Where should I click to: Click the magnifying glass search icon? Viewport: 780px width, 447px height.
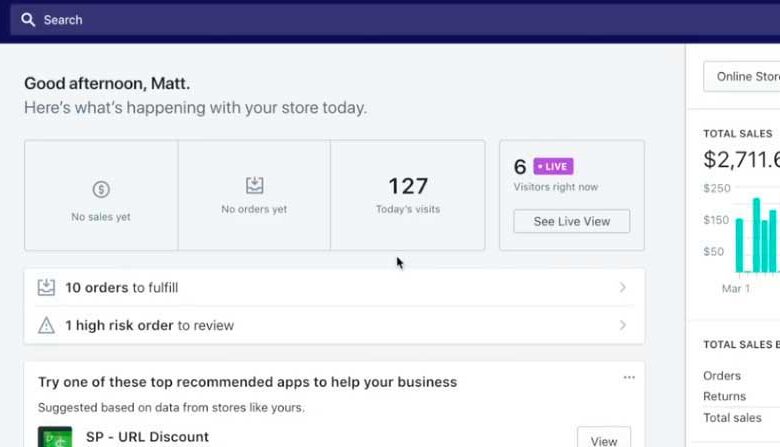pyautogui.click(x=28, y=20)
